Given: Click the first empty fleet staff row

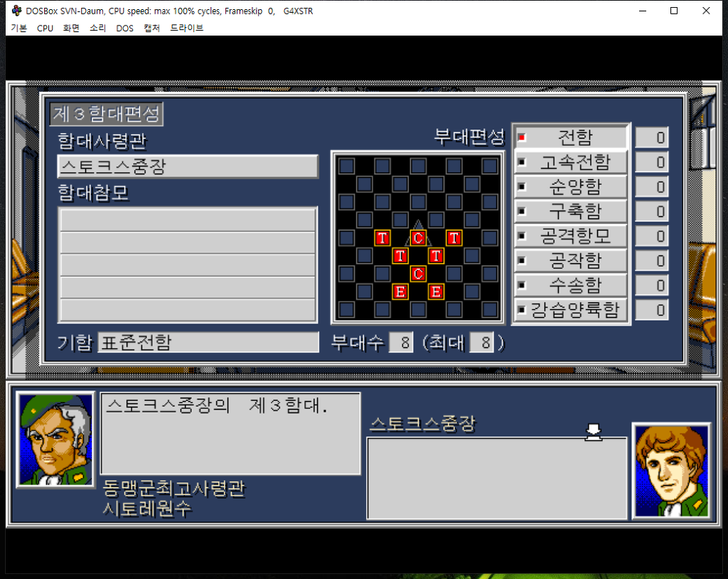Looking at the screenshot, I should (188, 220).
